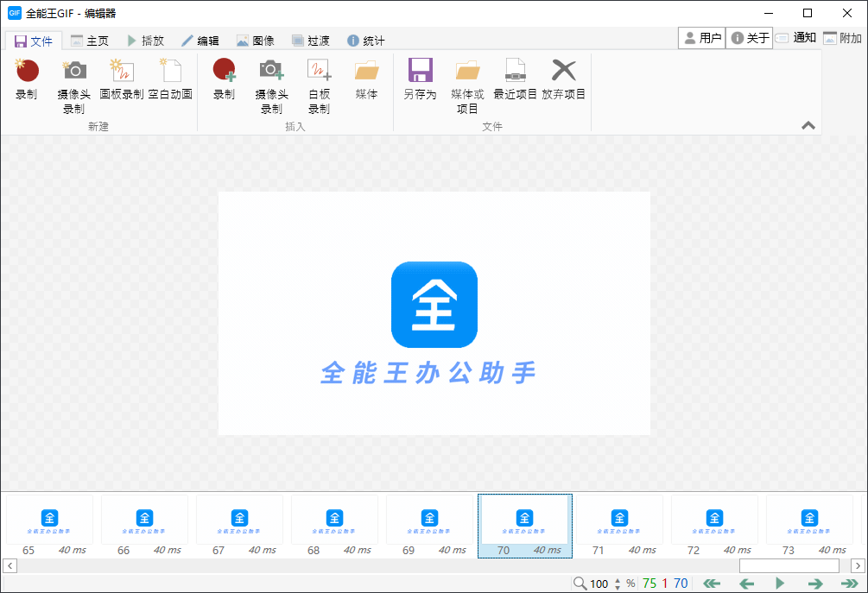Open the 用户 (User) panel

(701, 37)
